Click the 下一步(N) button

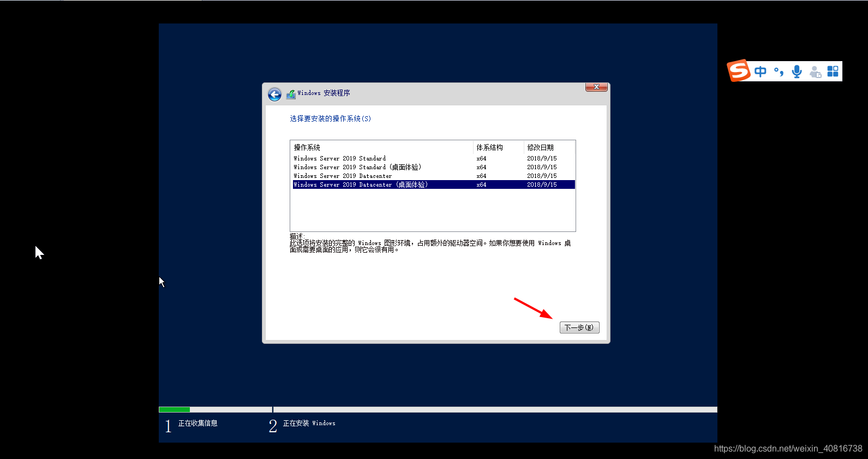579,327
